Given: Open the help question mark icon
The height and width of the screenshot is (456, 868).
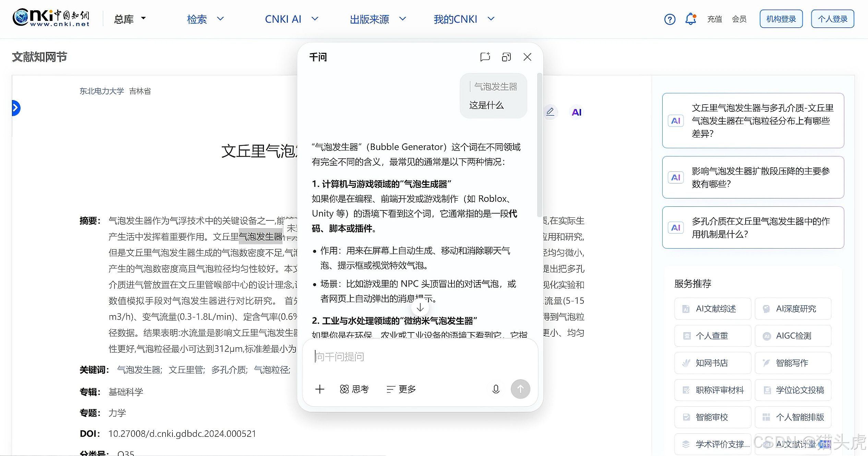Looking at the screenshot, I should pos(670,19).
